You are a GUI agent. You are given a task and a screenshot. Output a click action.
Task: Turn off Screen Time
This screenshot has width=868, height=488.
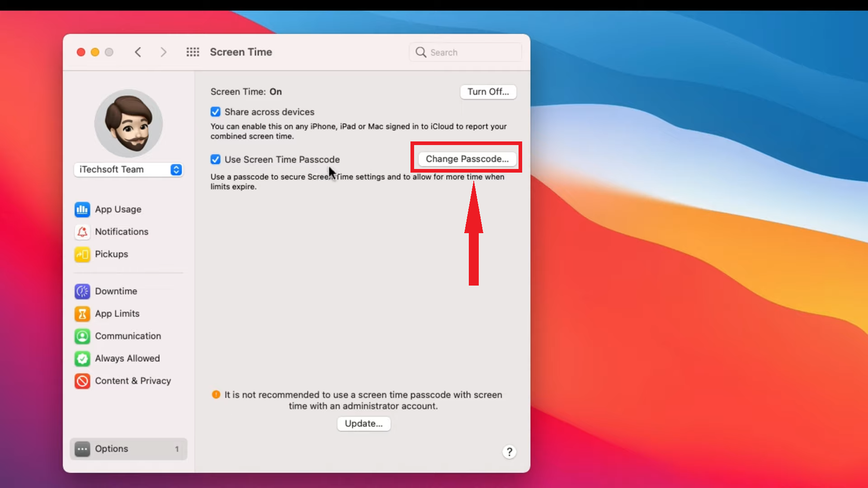(x=488, y=92)
